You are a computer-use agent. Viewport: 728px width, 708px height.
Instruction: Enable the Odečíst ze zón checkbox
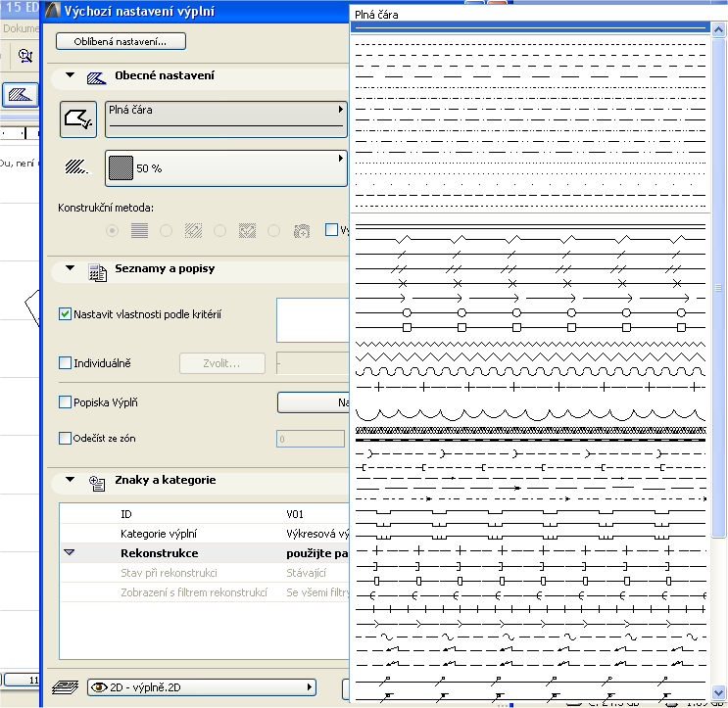coord(65,438)
